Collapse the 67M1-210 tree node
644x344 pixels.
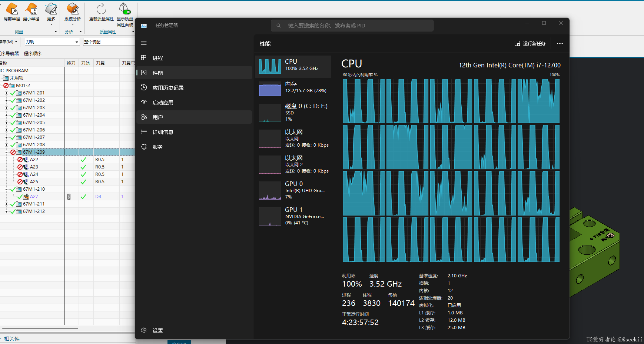(x=6, y=189)
